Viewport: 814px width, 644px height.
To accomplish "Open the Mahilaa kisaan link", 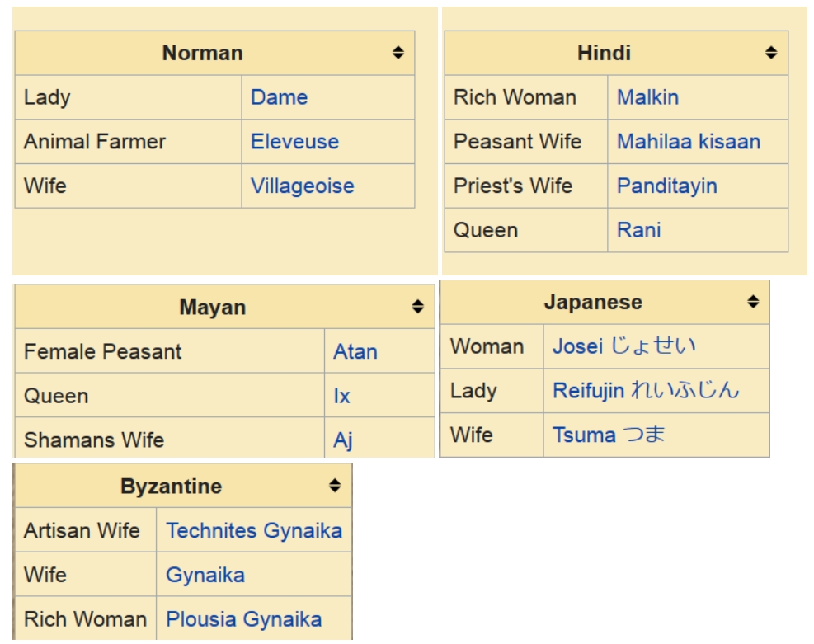I will coord(689,141).
